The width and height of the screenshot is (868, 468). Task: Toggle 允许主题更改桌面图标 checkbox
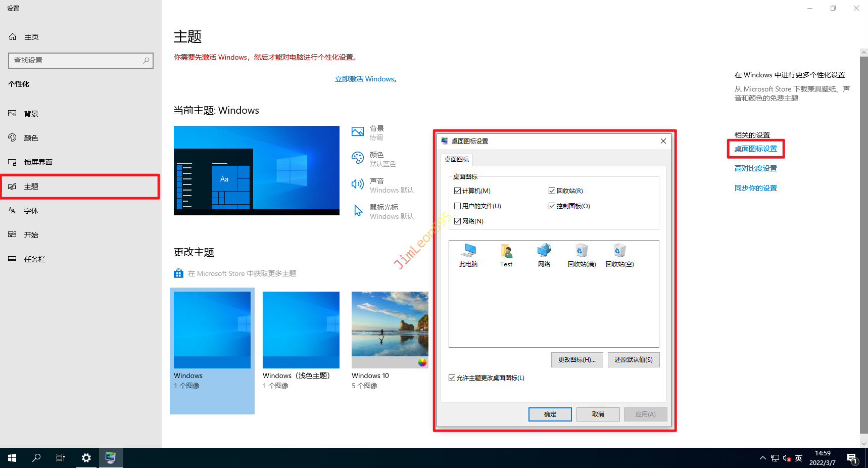(x=452, y=378)
